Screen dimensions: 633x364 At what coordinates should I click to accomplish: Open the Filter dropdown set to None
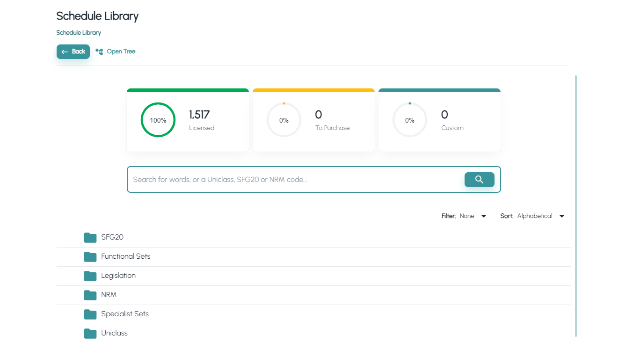pos(473,216)
